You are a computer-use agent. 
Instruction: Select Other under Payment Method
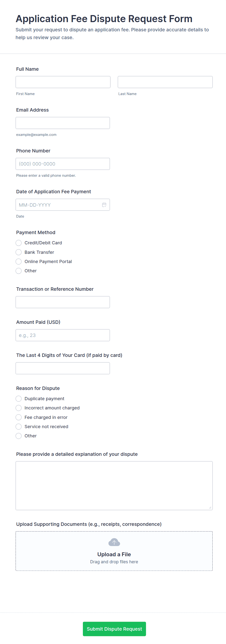(19, 271)
